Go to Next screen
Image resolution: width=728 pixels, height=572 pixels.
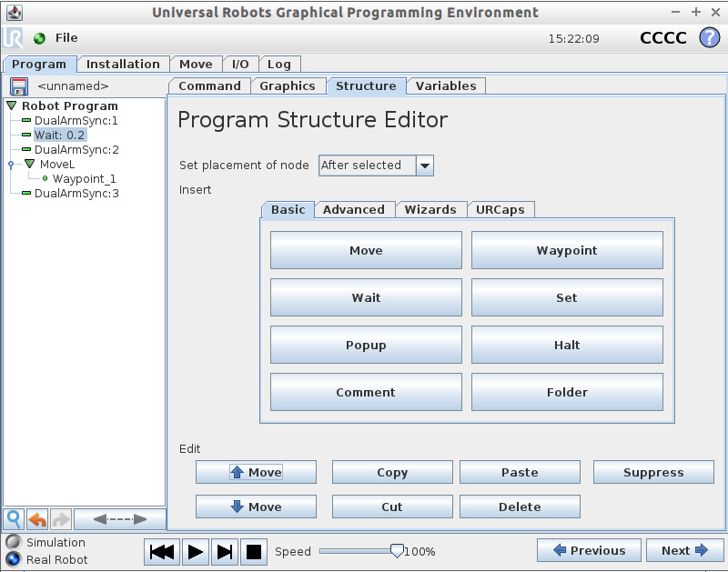[x=685, y=550]
